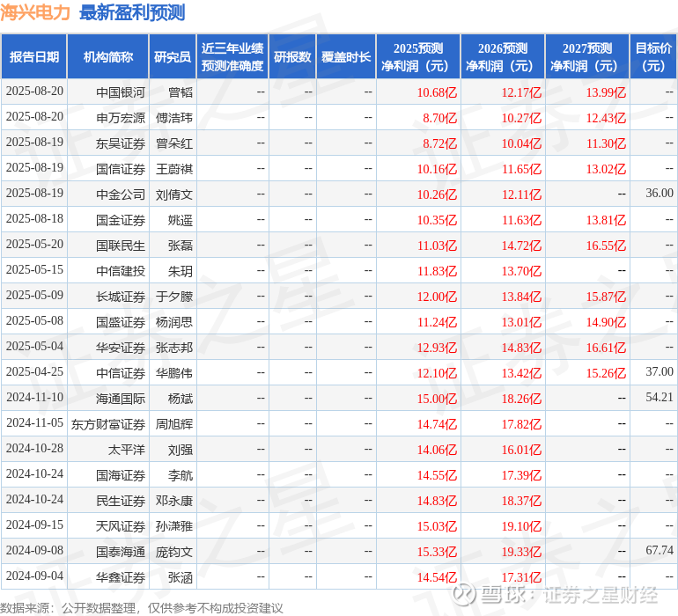
Task: Click researcher name 华鹏伟
Action: click(174, 373)
